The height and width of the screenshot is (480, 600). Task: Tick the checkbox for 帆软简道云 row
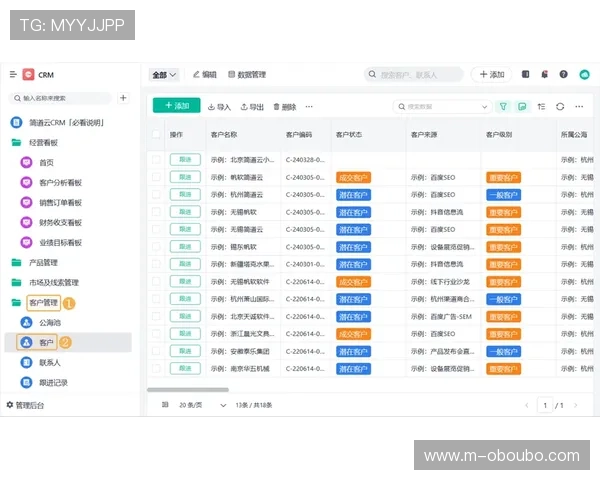click(156, 177)
